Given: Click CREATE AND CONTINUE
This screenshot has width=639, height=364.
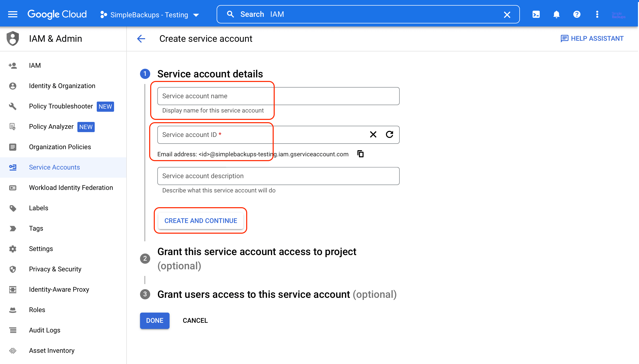Looking at the screenshot, I should click(201, 220).
